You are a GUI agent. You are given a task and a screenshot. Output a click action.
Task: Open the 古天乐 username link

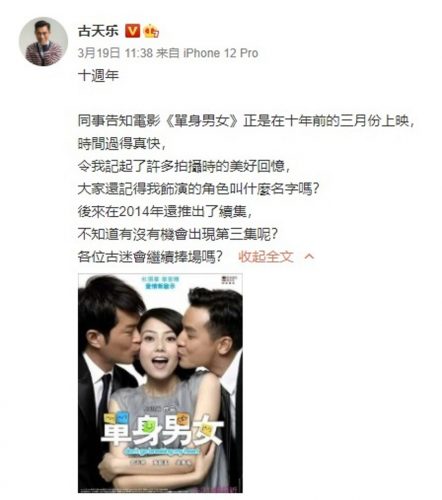coord(98,31)
